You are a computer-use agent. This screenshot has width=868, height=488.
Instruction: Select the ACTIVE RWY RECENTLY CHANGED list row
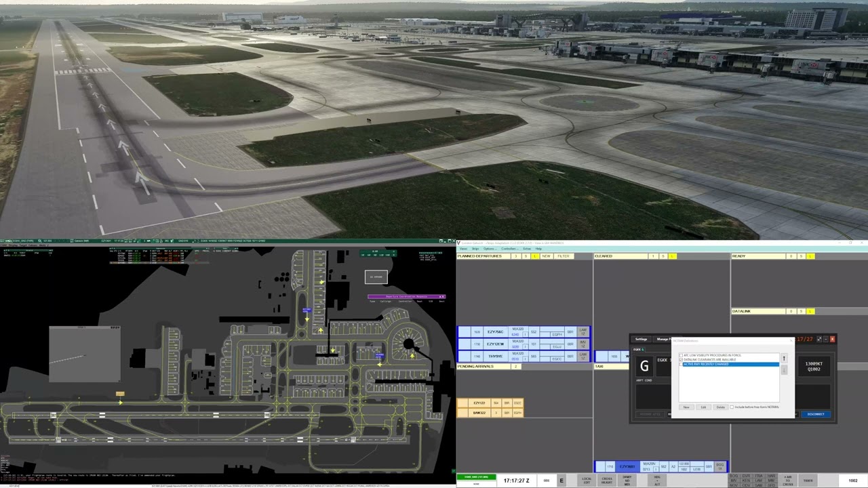(x=730, y=364)
